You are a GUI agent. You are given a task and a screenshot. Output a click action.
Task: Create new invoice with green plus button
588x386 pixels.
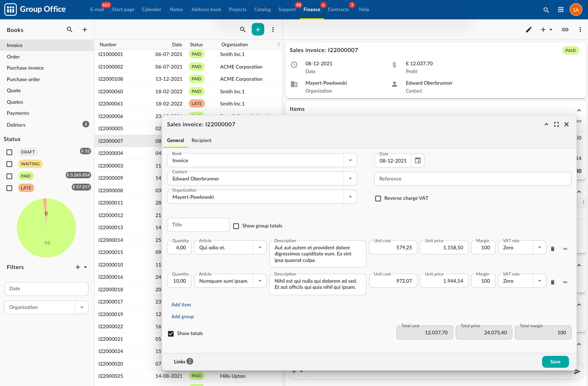click(x=258, y=29)
